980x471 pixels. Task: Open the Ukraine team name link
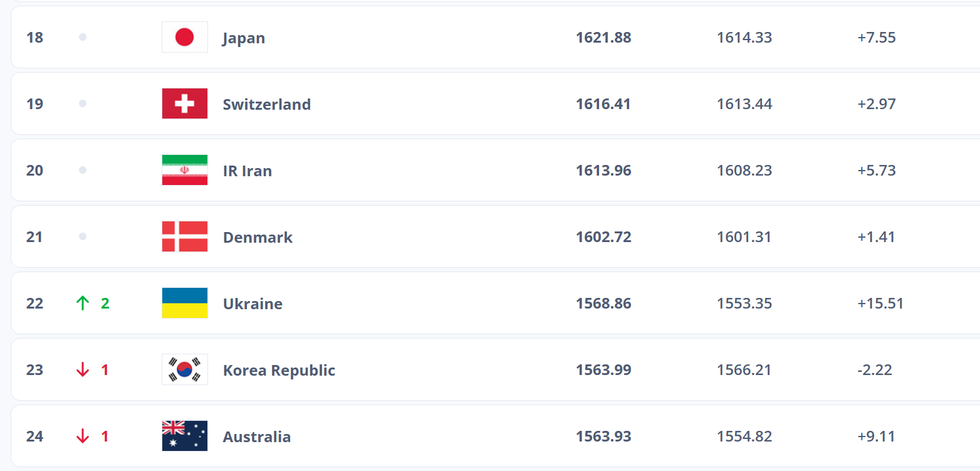[x=253, y=304]
